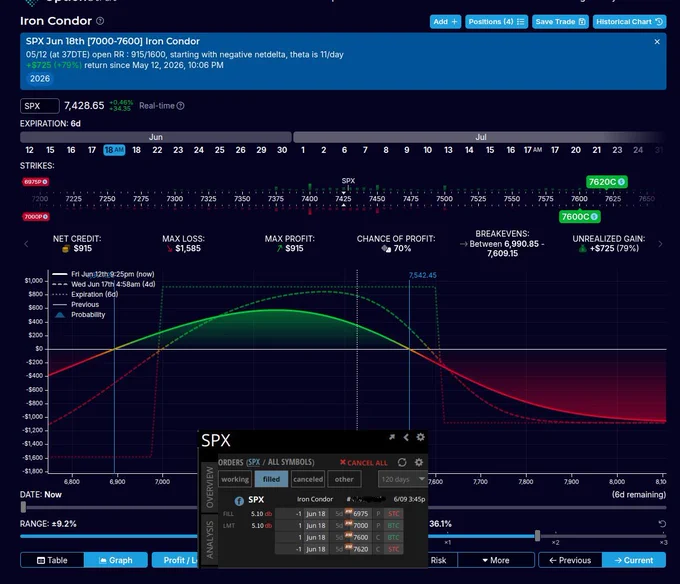Open the Positions (4) list
Screen dimensions: 680x584
pyautogui.click(x=496, y=22)
